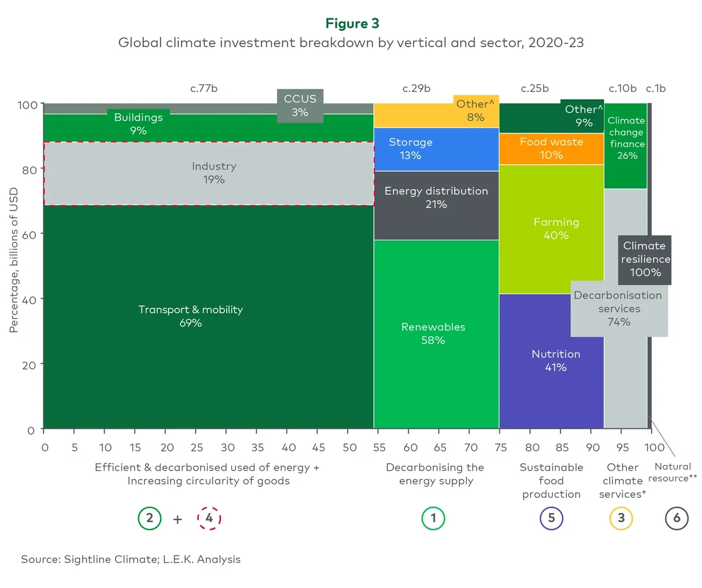
Task: Select the circled number 5 marker
Action: [551, 518]
